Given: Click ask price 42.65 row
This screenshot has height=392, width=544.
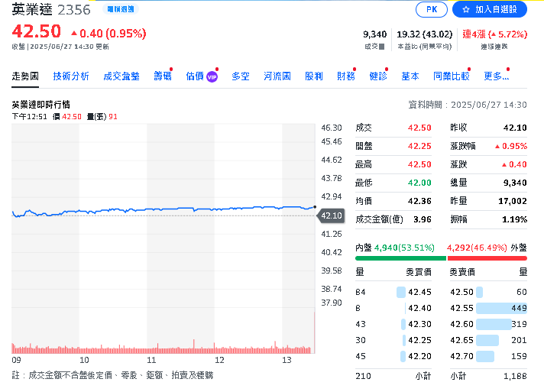Looking at the screenshot, I should (488, 340).
